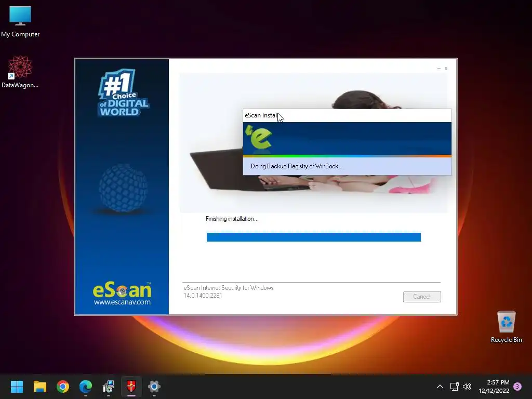Open the Settings gear taskbar icon
This screenshot has width=532, height=399.
pos(154,387)
